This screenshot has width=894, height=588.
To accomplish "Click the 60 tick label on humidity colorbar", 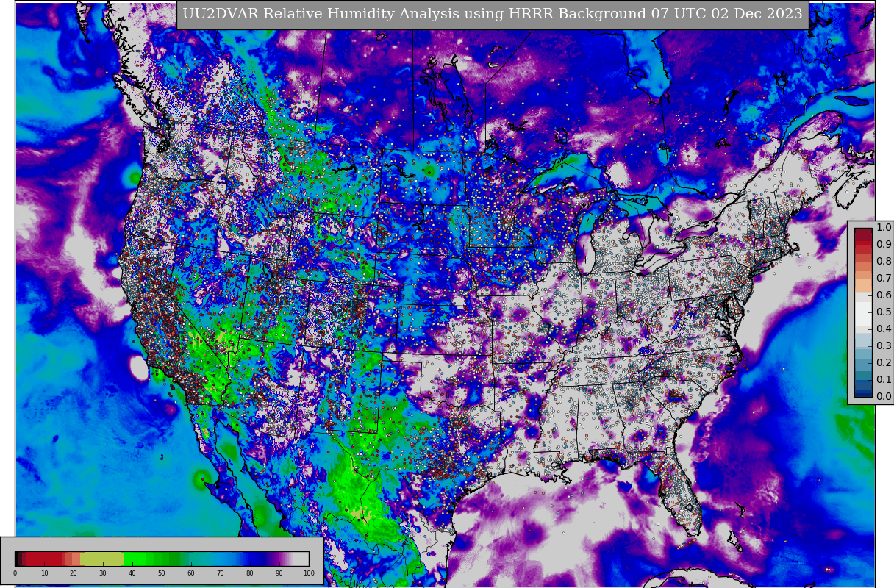I will pos(191,573).
